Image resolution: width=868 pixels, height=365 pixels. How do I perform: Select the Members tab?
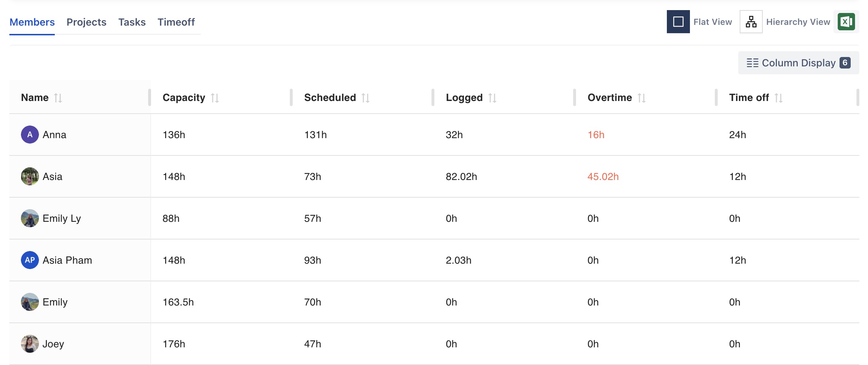(x=32, y=22)
